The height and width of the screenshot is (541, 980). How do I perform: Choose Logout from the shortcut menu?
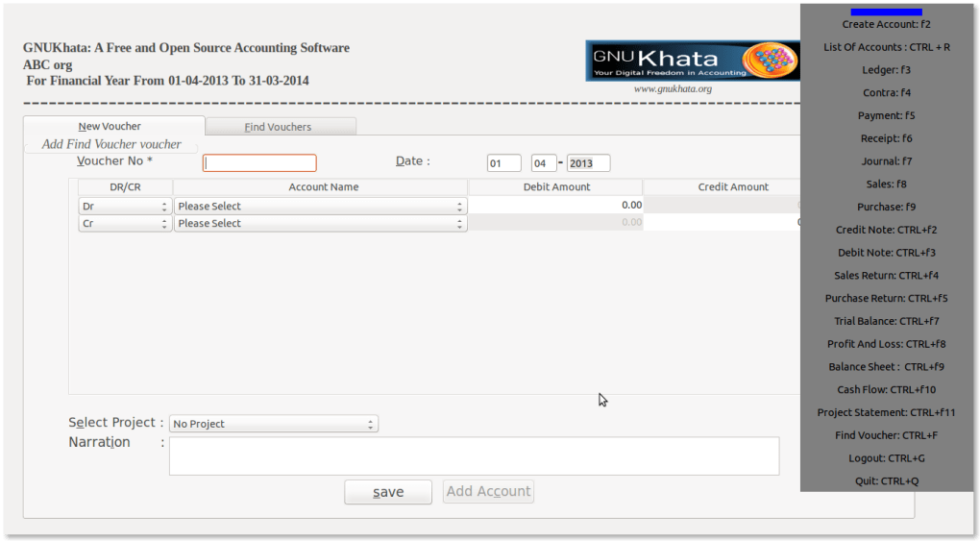(886, 458)
